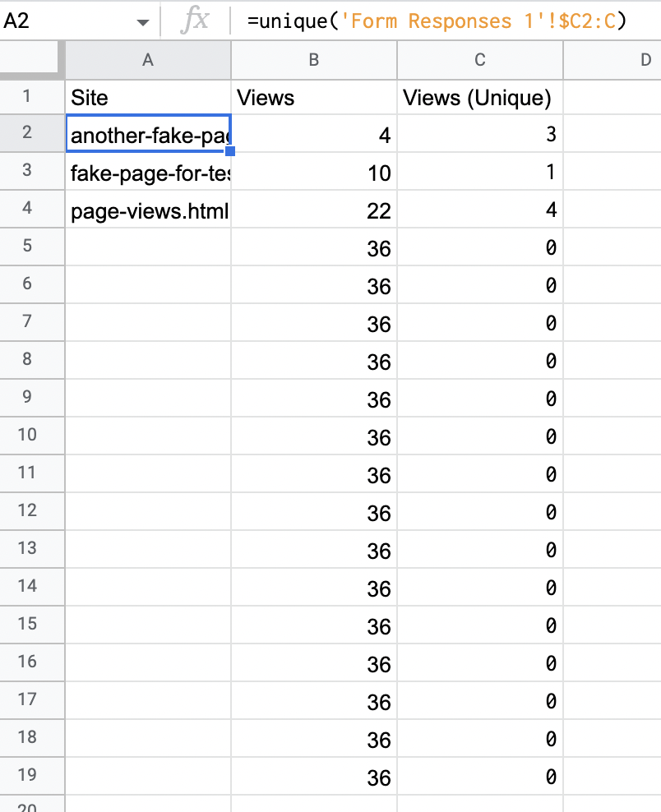The height and width of the screenshot is (812, 661).
Task: Click the Views (Unique) header cell
Action: 479,97
